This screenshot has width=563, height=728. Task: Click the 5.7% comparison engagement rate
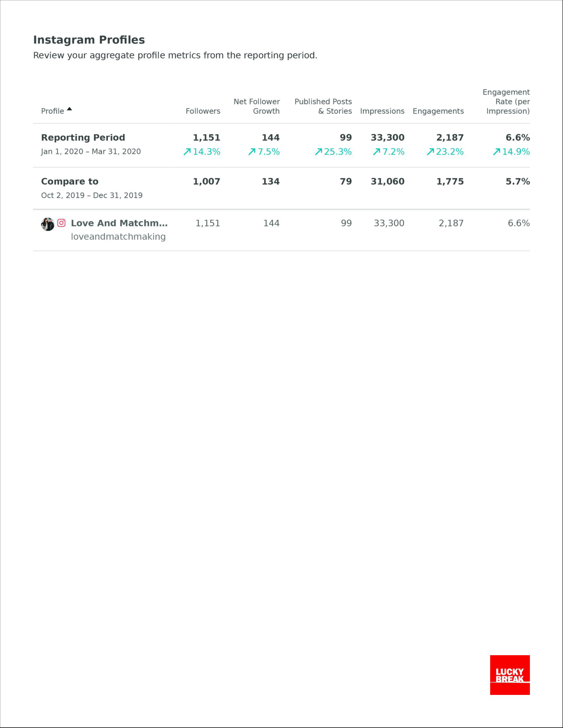tap(518, 181)
